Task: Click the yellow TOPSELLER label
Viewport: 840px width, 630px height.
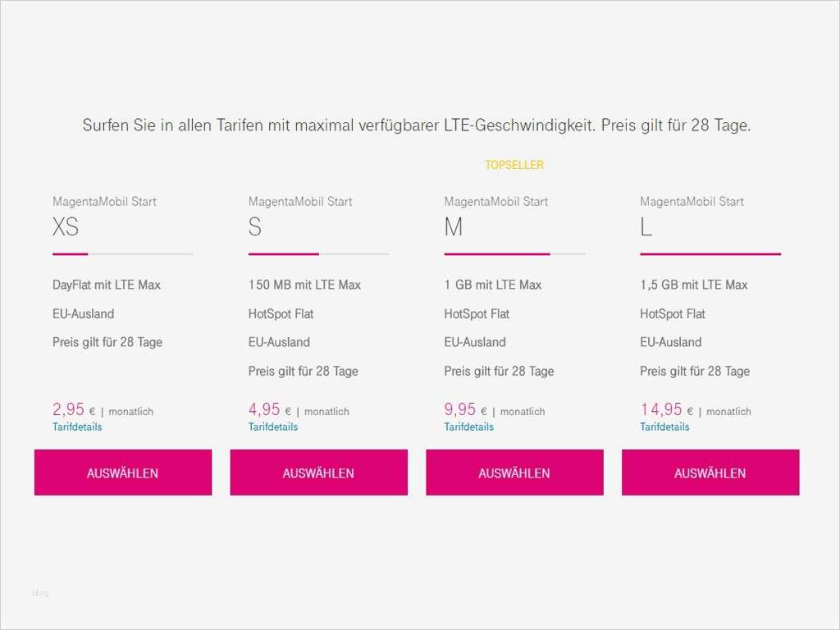Action: (x=514, y=165)
